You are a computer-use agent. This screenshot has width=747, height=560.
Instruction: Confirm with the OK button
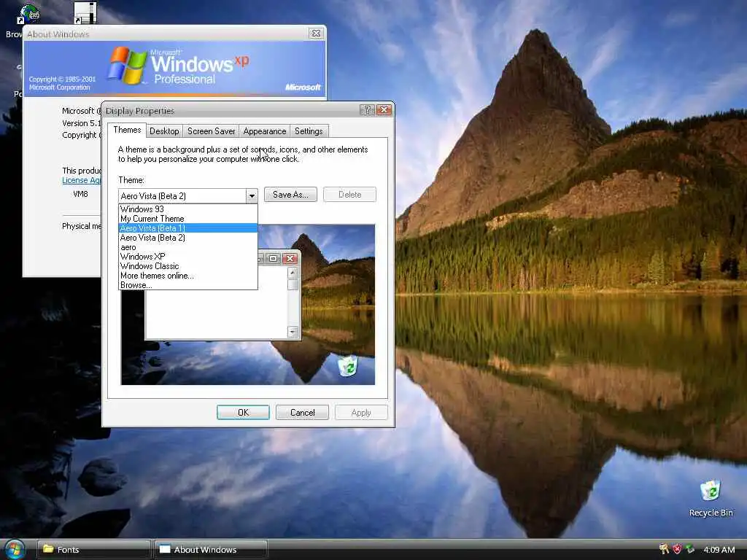(243, 413)
